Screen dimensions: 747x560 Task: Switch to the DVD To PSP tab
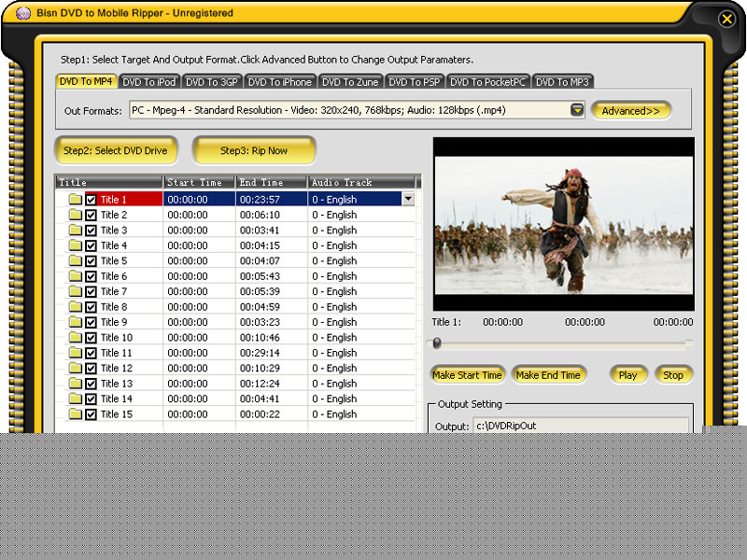point(414,82)
